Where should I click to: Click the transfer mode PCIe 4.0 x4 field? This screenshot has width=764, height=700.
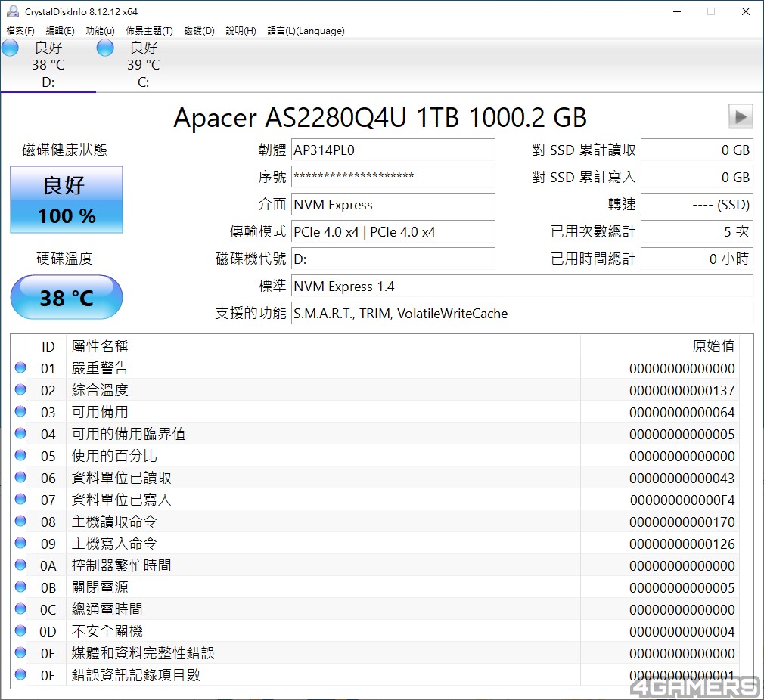coord(393,232)
